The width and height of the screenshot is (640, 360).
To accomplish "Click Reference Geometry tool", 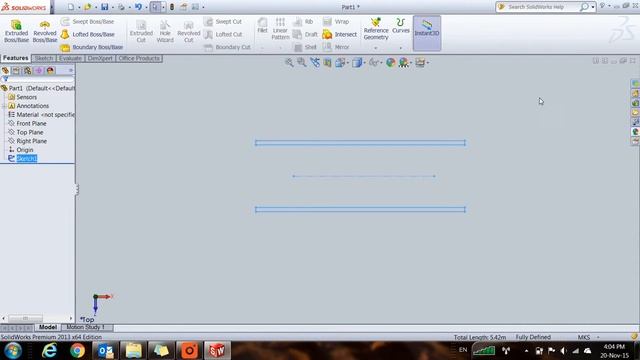I will 376,29.
